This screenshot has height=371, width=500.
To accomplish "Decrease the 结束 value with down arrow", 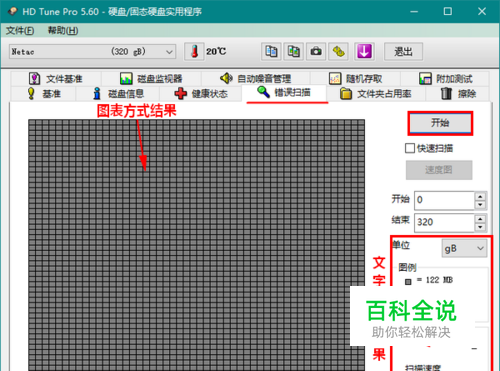I will 480,227.
